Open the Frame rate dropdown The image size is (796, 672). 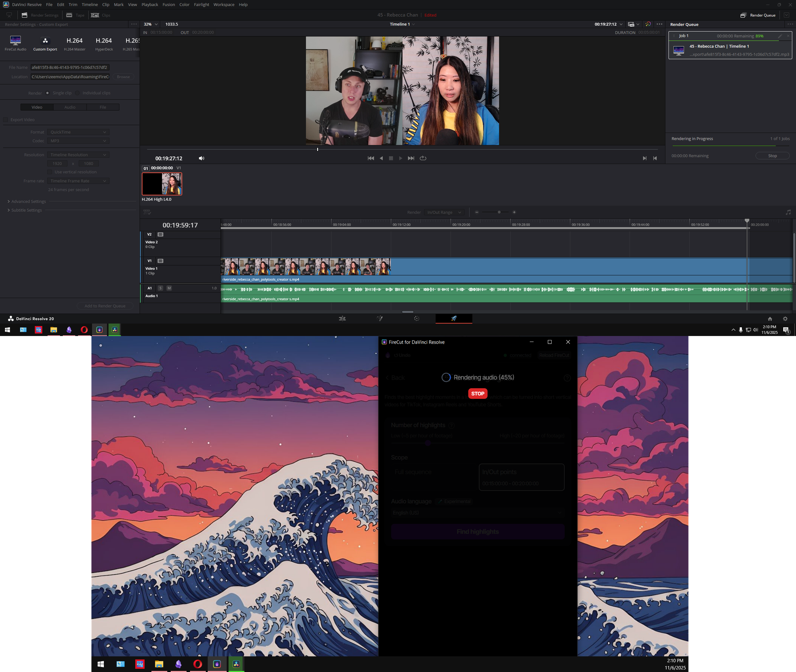pyautogui.click(x=78, y=181)
